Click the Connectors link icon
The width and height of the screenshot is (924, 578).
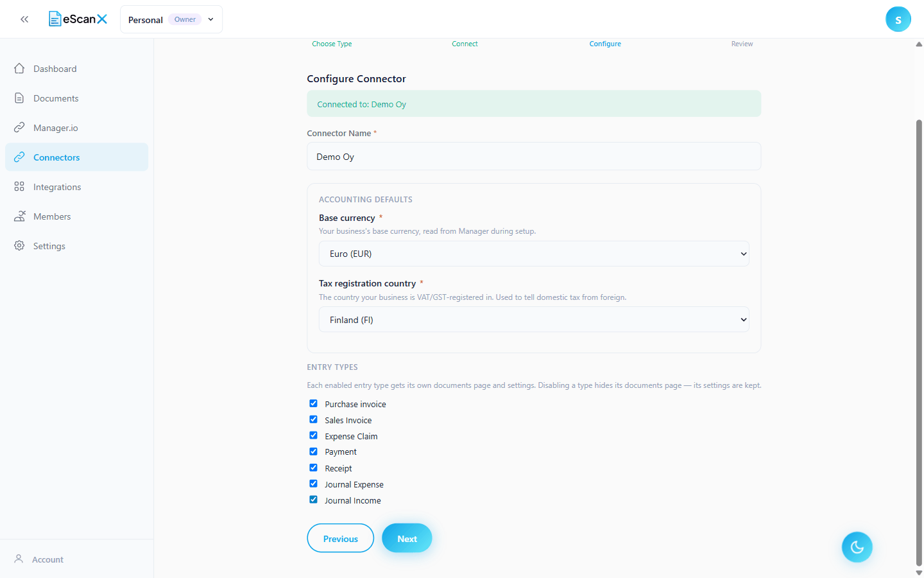pos(19,157)
